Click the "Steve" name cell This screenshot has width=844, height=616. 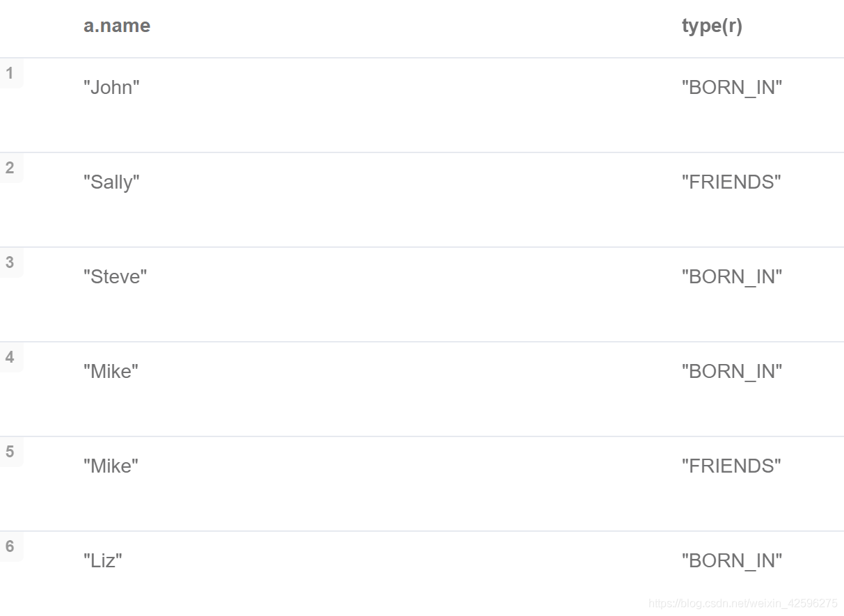[116, 277]
